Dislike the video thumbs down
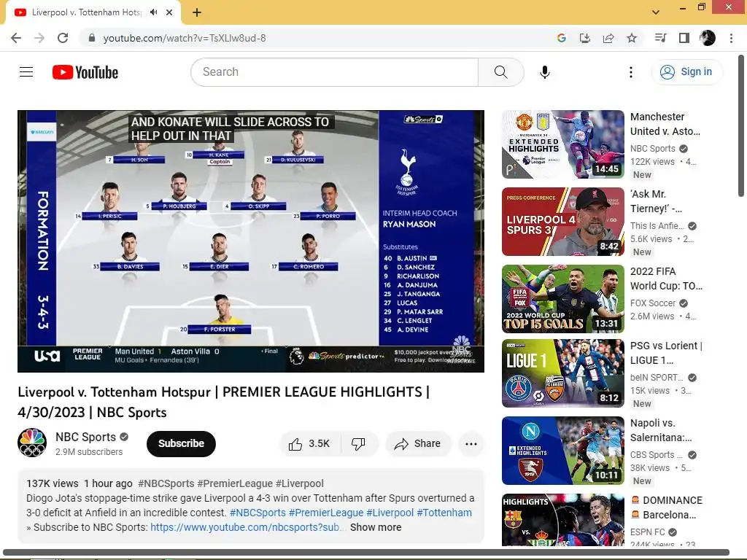747x560 pixels. click(359, 444)
